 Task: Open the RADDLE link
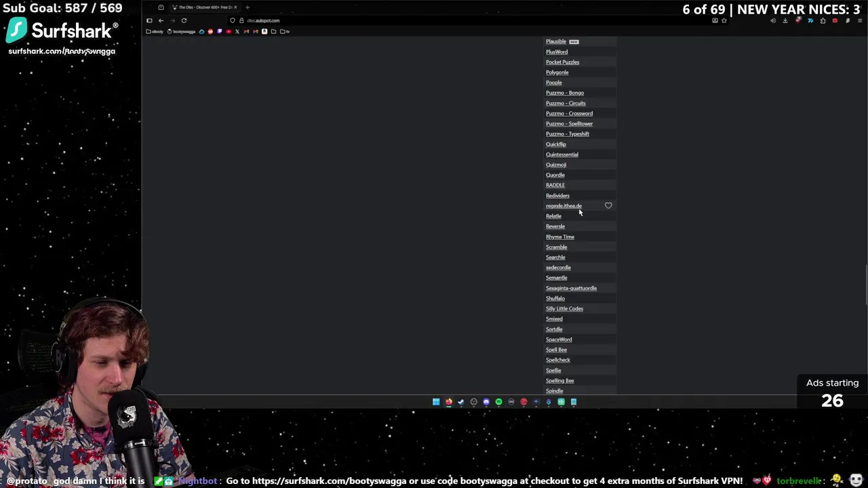pyautogui.click(x=555, y=185)
